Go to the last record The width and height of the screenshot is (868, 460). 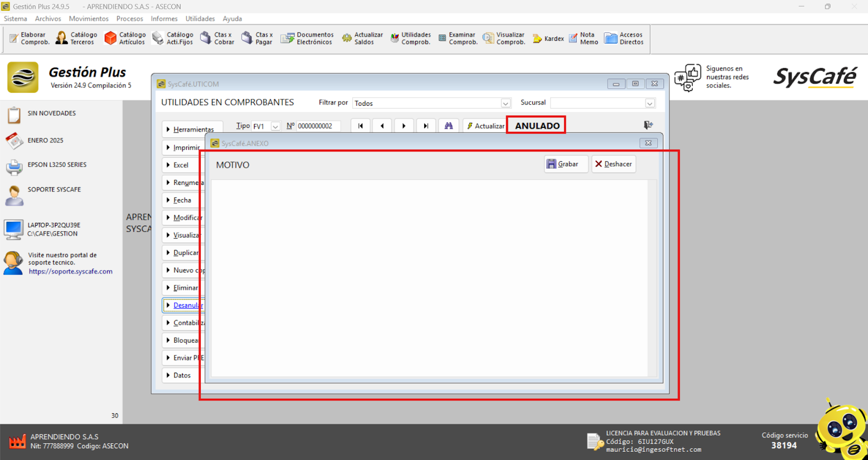[x=426, y=126]
